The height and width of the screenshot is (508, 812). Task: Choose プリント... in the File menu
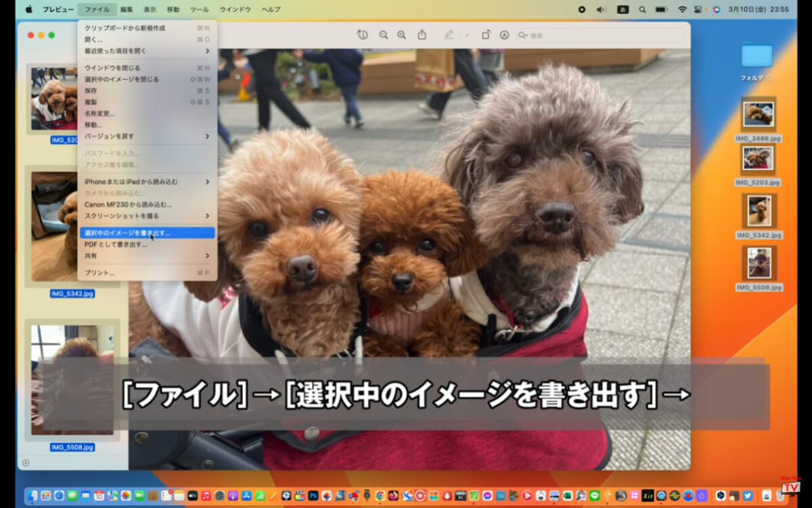pyautogui.click(x=147, y=273)
